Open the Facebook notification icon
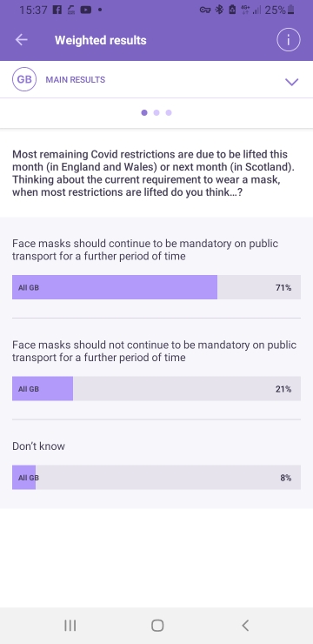313x644 pixels. click(58, 10)
